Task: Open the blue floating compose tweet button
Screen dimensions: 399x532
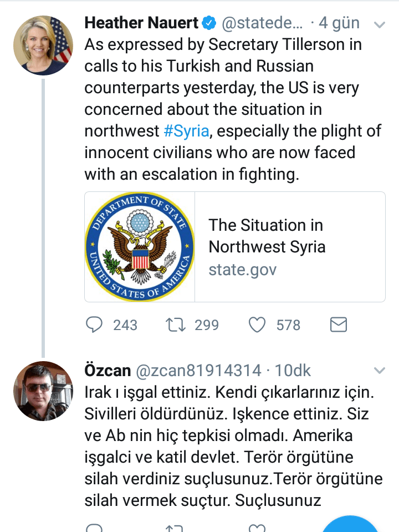Action: pyautogui.click(x=350, y=524)
